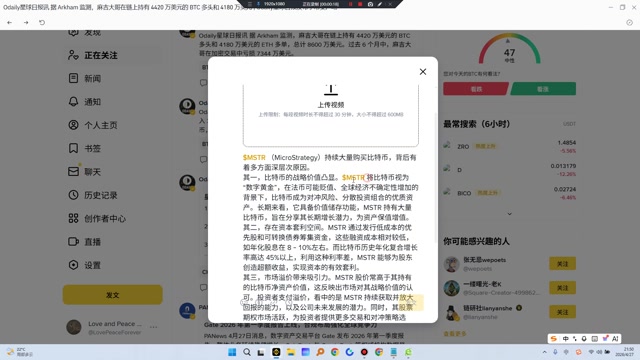Click the second $MSTR tag in the text

pyautogui.click(x=353, y=178)
